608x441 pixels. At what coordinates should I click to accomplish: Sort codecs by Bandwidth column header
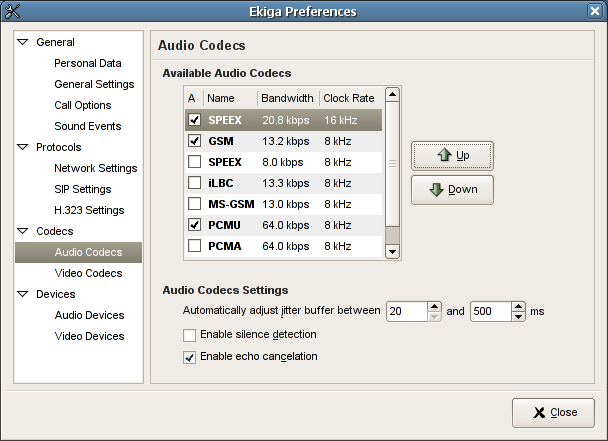(287, 98)
